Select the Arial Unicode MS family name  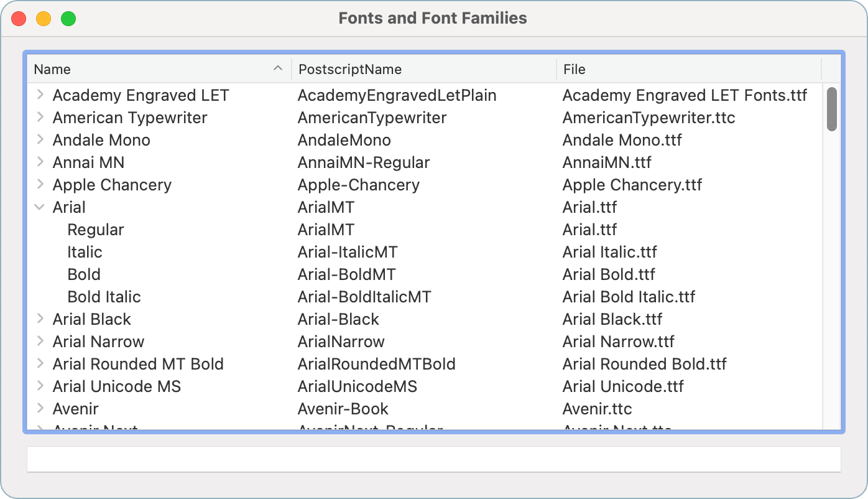click(117, 386)
